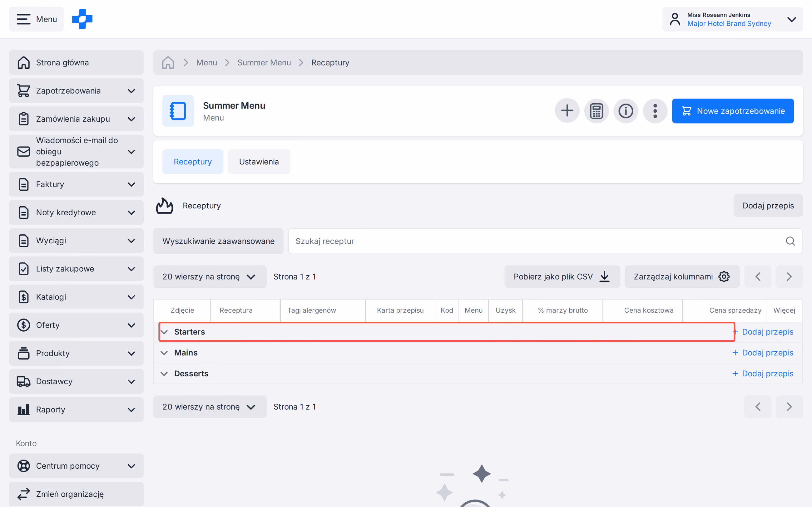This screenshot has width=812, height=507.
Task: Click the info circle icon
Action: click(x=626, y=111)
